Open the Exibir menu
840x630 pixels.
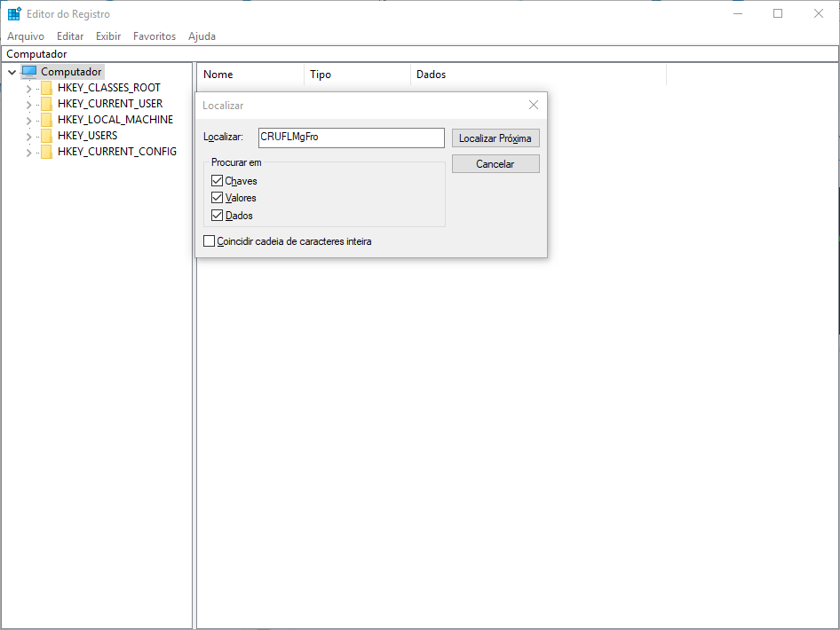tap(108, 35)
